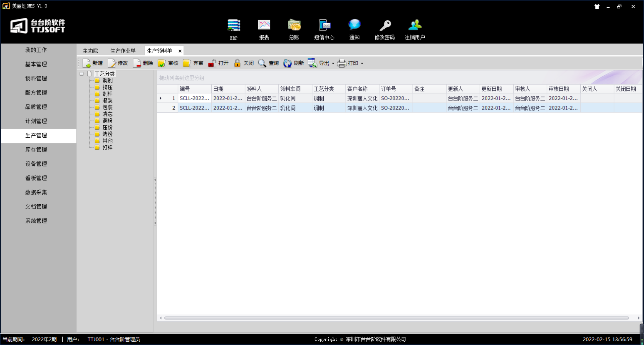Click the horizontal scrollbar under grid
The image size is (644, 345).
pyautogui.click(x=396, y=318)
